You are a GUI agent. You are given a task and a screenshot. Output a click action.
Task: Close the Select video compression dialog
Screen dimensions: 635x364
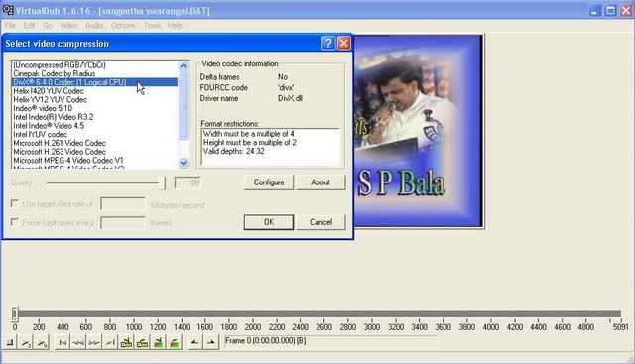344,43
